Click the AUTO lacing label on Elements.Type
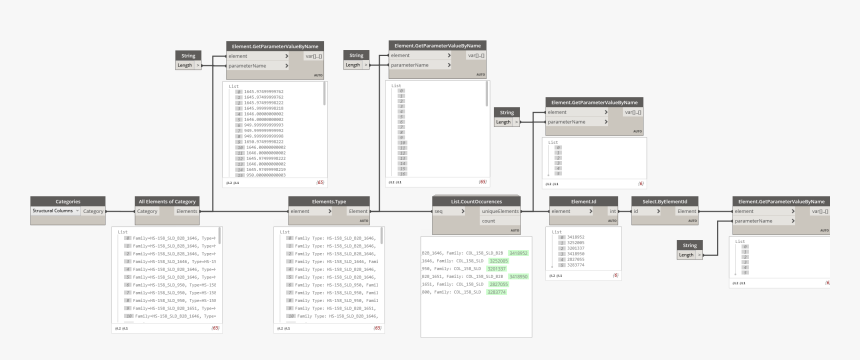This screenshot has width=860, height=360. [x=364, y=221]
